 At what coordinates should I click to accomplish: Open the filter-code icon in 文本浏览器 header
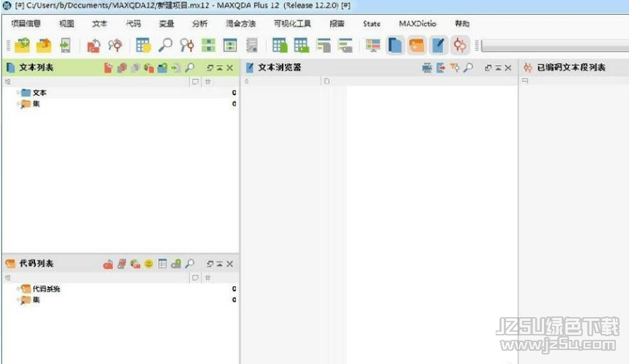(x=455, y=68)
